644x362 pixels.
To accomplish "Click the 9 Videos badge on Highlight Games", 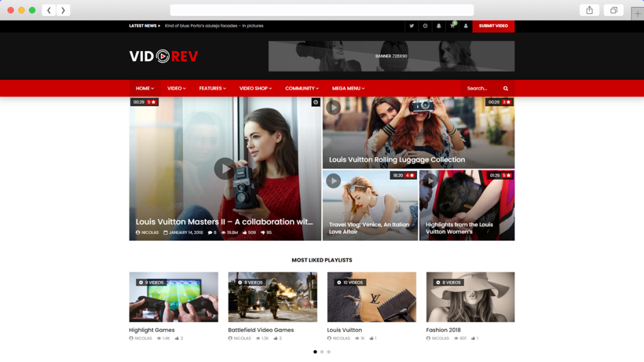I will pos(151,282).
